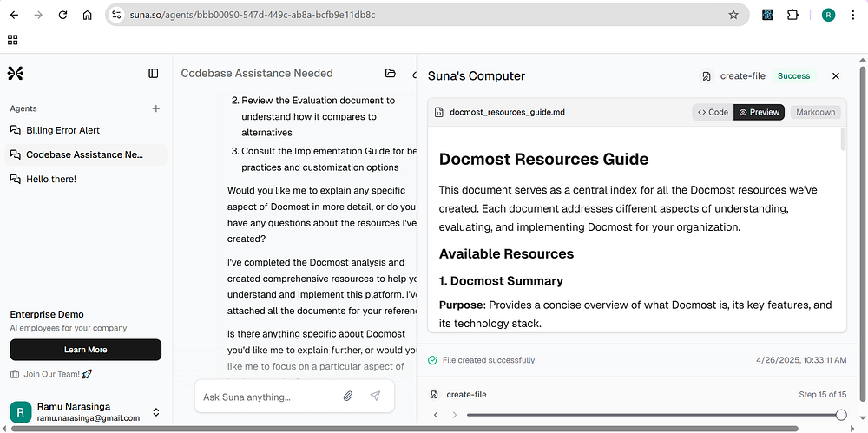Expand the Ramu Narasinga account switcher
Viewport: 868px width, 433px height.
tap(156, 412)
